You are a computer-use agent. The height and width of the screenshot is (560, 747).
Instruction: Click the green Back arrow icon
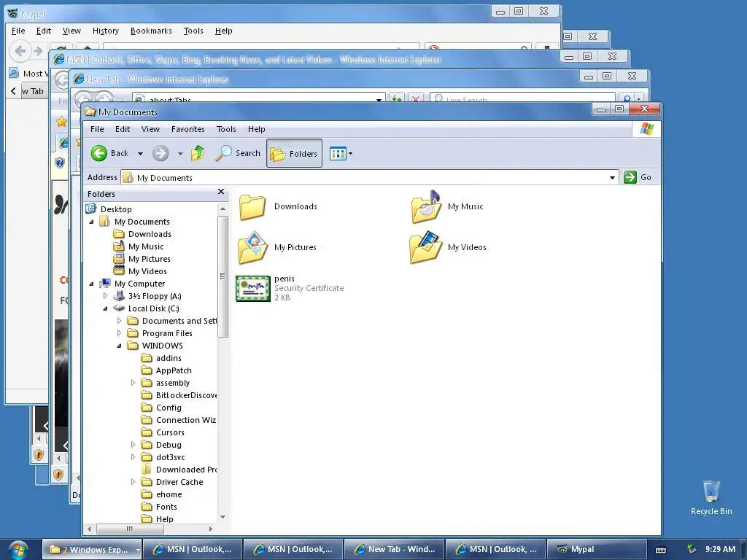pos(99,153)
